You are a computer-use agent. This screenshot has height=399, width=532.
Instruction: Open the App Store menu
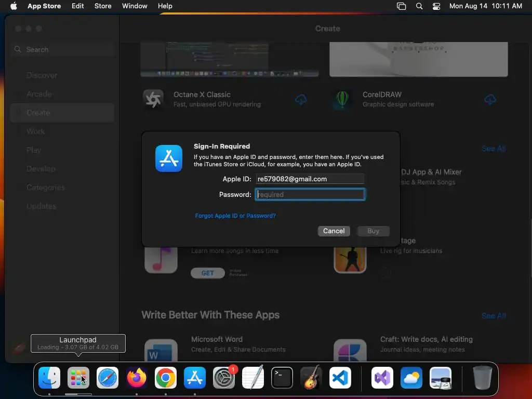click(x=44, y=6)
